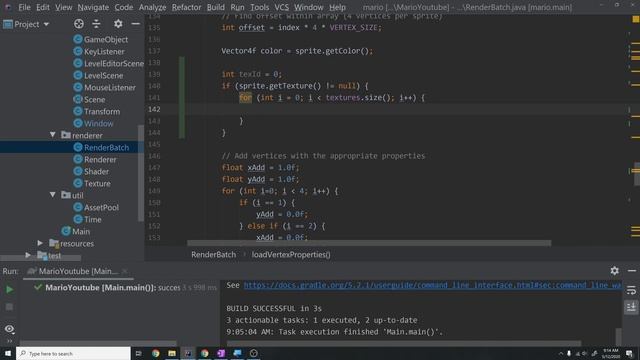Image resolution: width=640 pixels, height=360 pixels.
Task: Close the MarioYoutube run tab
Action: point(125,271)
